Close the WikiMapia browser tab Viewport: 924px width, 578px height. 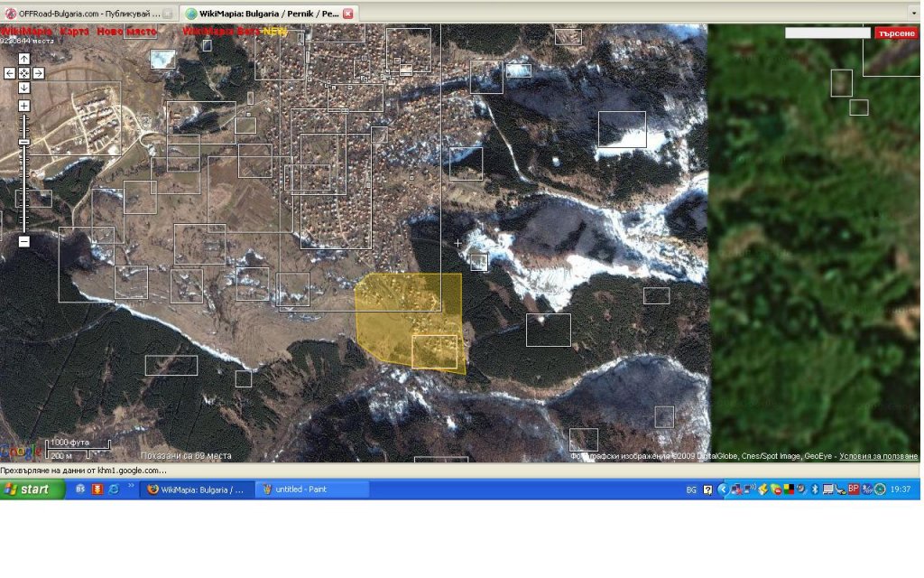[347, 14]
